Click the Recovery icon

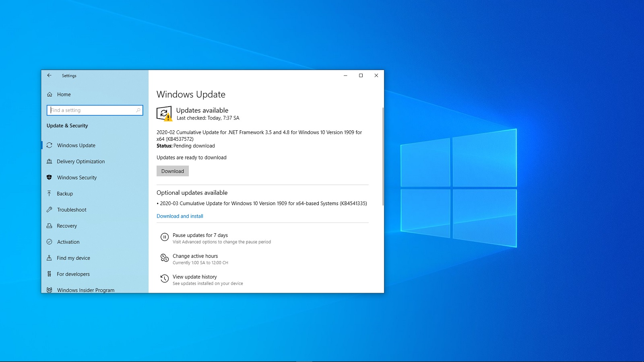click(x=49, y=226)
